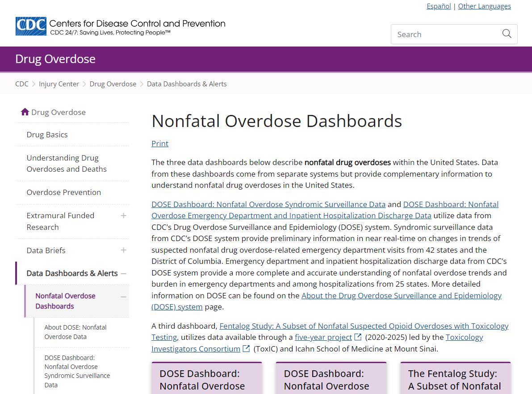
Task: Click the home icon beside Drug Overdose
Action: coord(25,112)
